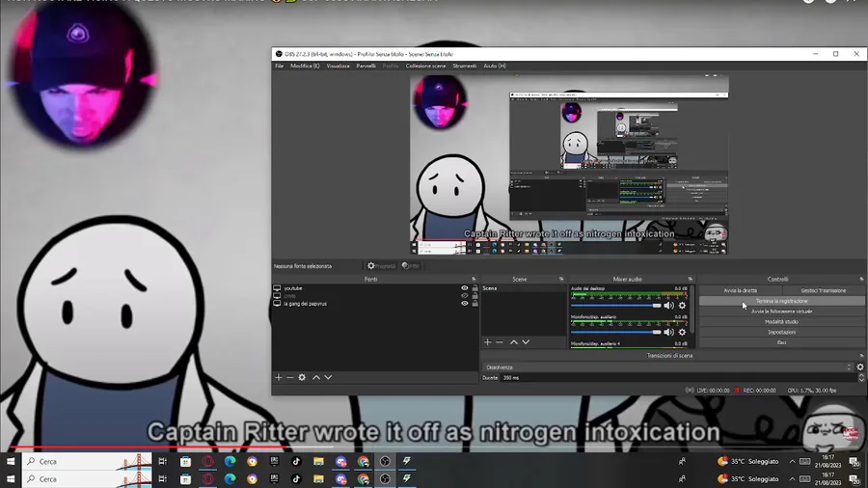Image resolution: width=868 pixels, height=488 pixels.
Task: Undock the Mixer audio panel via popout icon
Action: pyautogui.click(x=691, y=280)
